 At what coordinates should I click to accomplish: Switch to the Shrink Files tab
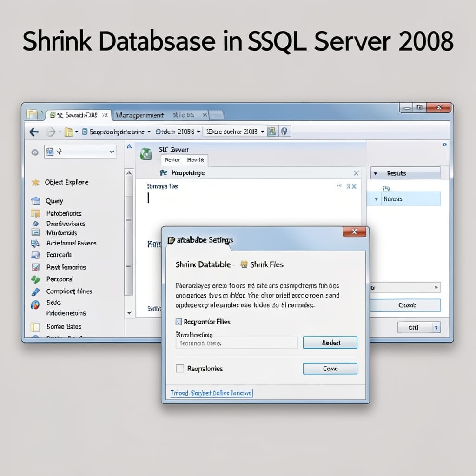(x=262, y=264)
